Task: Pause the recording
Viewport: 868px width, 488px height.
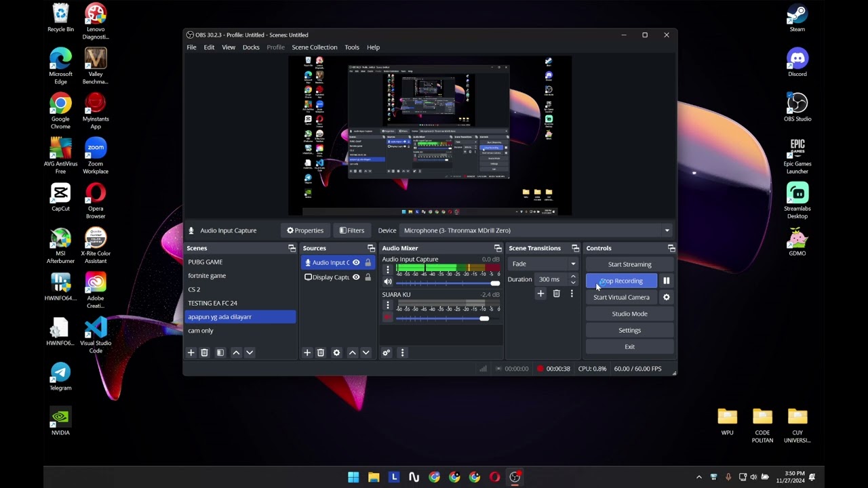Action: [666, 281]
